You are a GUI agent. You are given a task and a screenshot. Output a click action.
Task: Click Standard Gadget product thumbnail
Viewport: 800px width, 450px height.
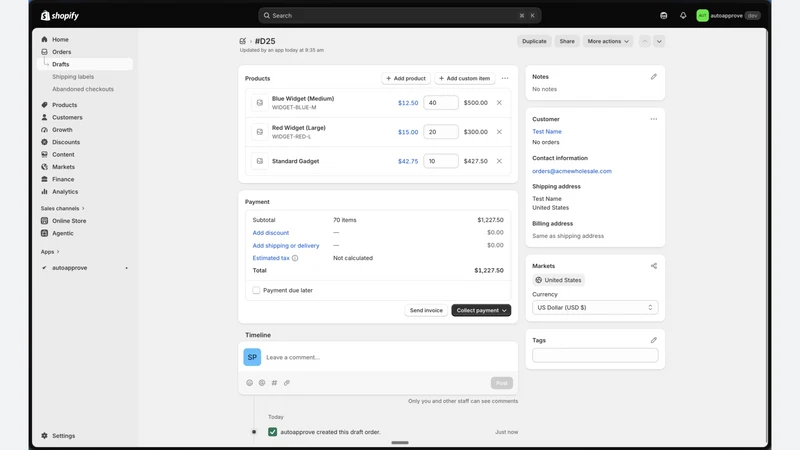click(260, 161)
